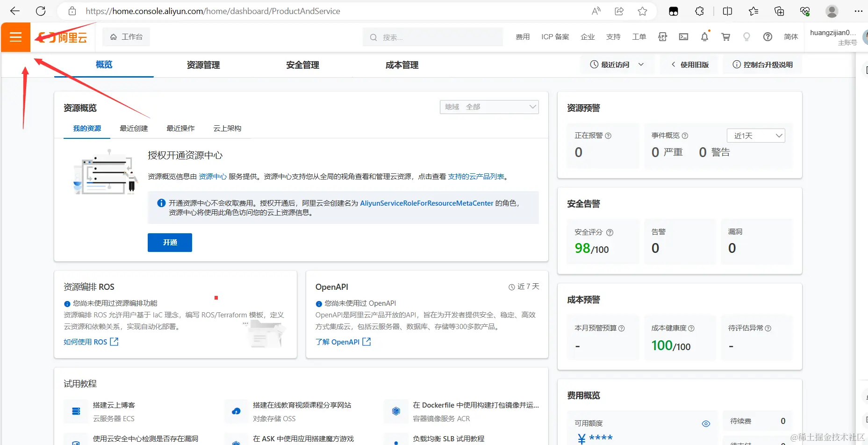
Task: Click the 费用 menu in top bar
Action: 523,37
